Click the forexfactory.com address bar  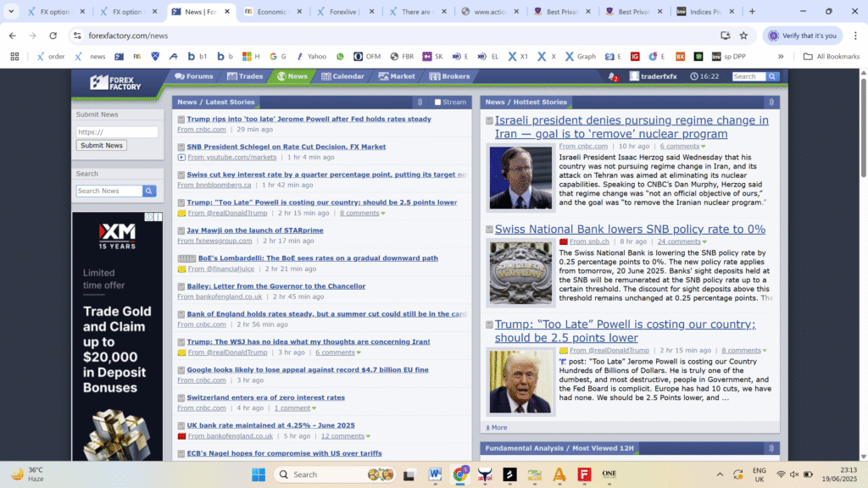point(398,36)
